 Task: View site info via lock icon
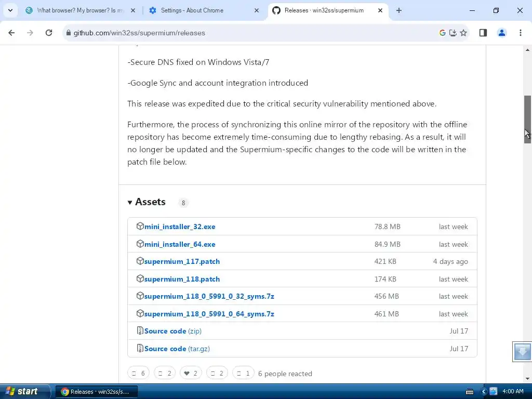point(69,33)
